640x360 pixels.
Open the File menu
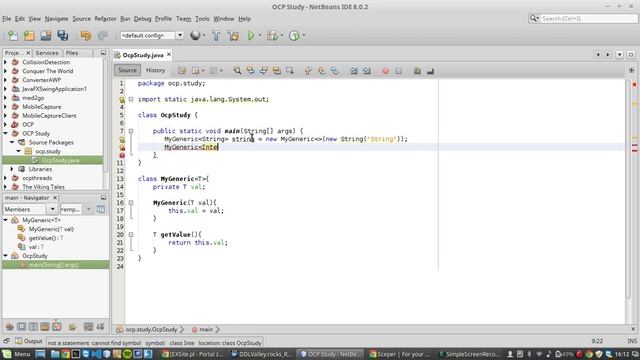(x=7, y=19)
